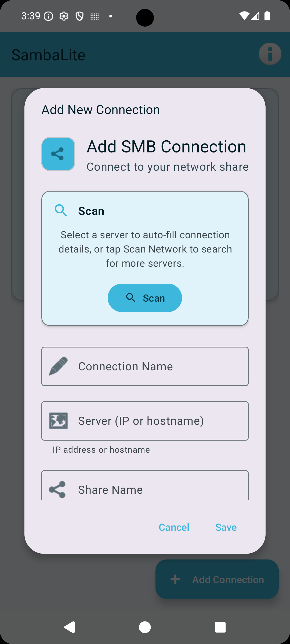Tap the share icon in Share Name field
Screen dimensions: 290x644
coord(57,490)
